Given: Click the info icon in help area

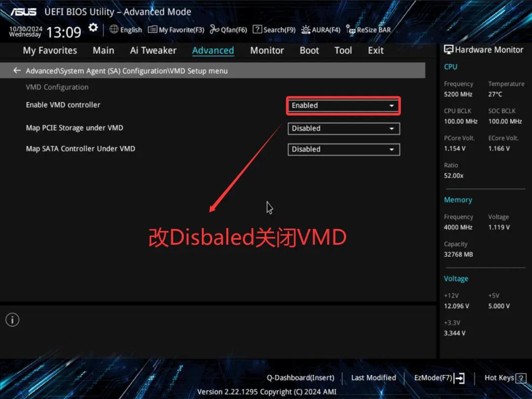Looking at the screenshot, I should pos(12,320).
